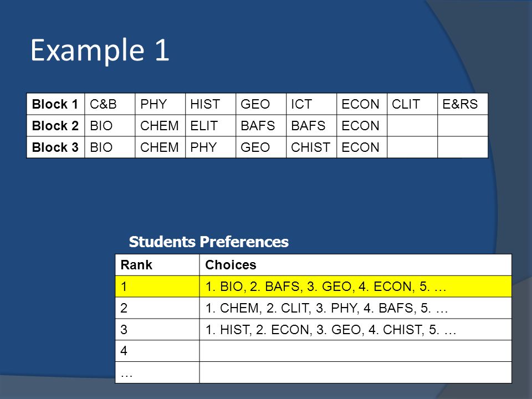Click the CHIST cell in Block 3
Viewport: 532px width, 399px height.
[311, 147]
